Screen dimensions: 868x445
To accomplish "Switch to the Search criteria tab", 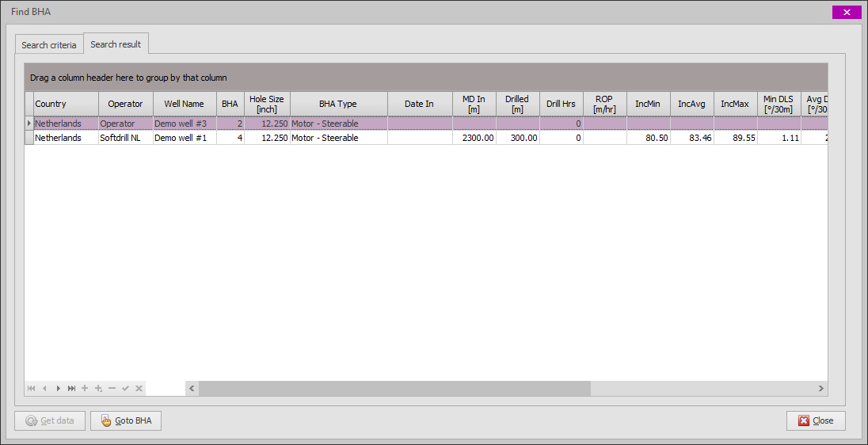I will coord(49,45).
